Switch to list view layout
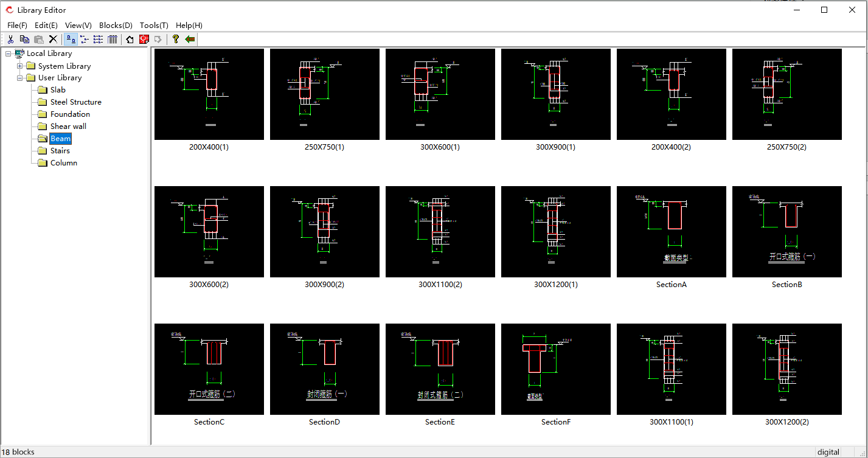The image size is (868, 458). point(99,39)
